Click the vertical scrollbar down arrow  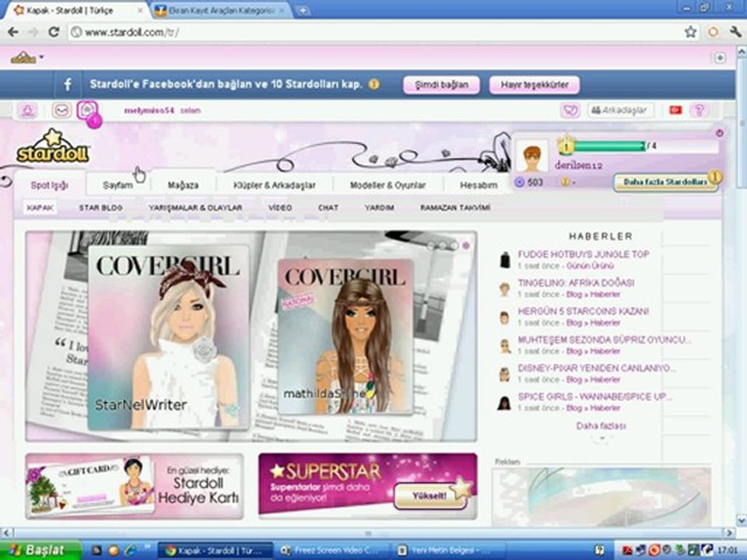pos(742,520)
